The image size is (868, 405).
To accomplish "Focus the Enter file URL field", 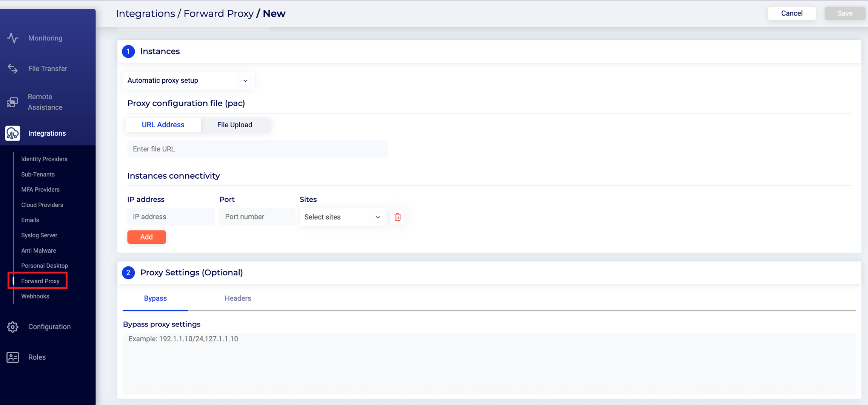I will tap(257, 149).
